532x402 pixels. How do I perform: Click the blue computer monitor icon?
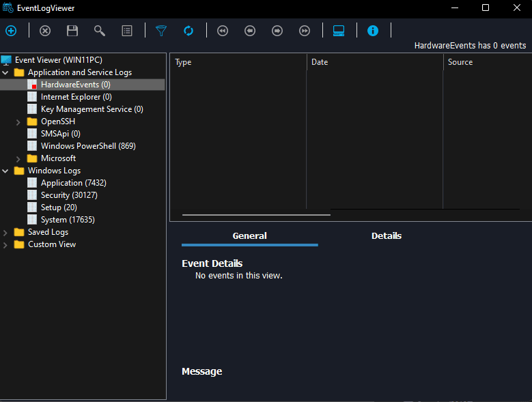339,31
